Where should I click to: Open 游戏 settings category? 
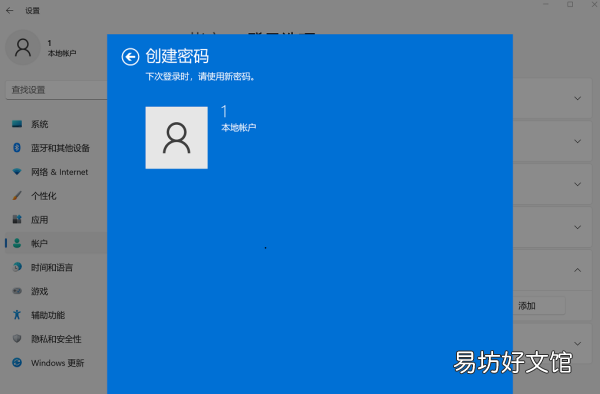point(56,291)
